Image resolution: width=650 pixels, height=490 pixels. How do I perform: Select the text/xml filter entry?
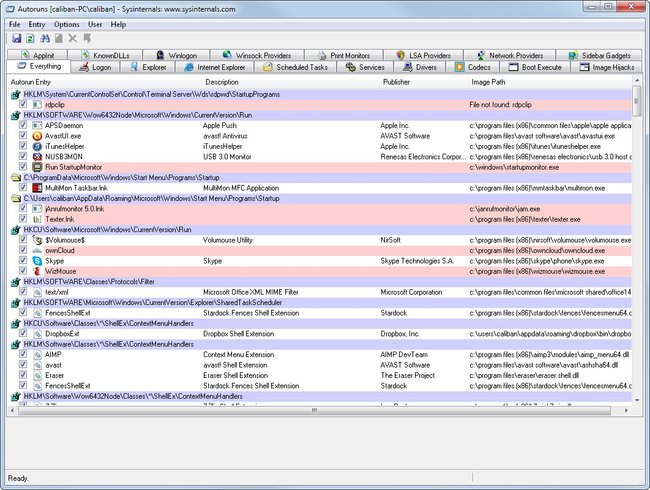(x=57, y=292)
